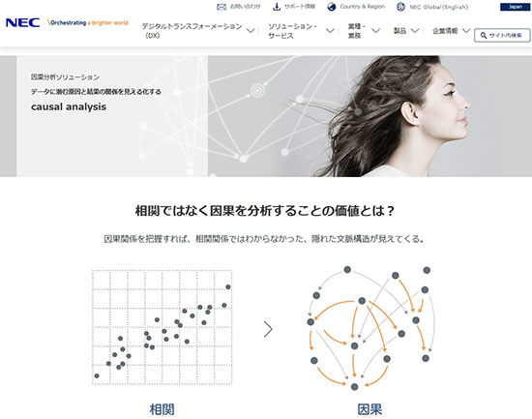Expand the ソリューション・サービス chevron
532x419 pixels.
click(x=330, y=31)
